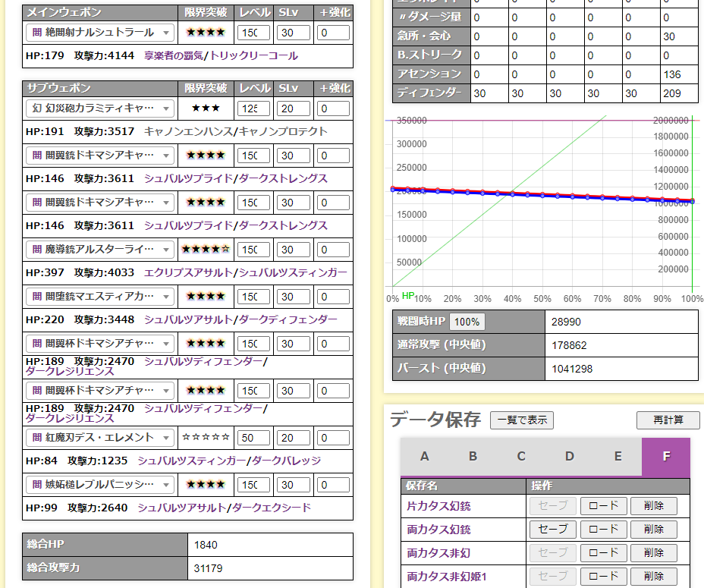Screen dimensions: 704x588
Task: Load the 両カタス非幻姫1 save data
Action: pos(603,577)
